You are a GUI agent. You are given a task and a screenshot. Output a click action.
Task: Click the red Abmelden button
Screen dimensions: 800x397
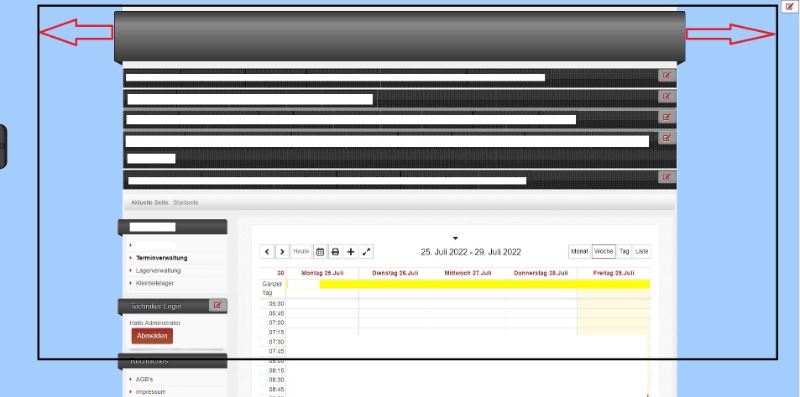pos(152,336)
